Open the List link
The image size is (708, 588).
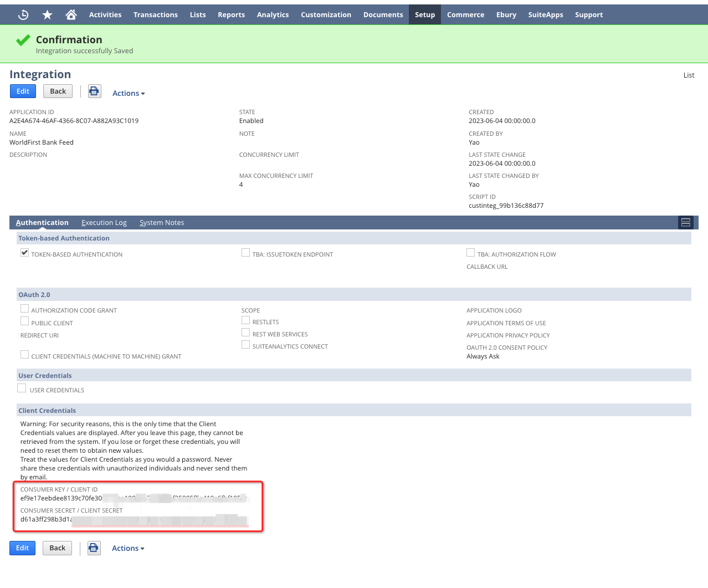(x=689, y=75)
